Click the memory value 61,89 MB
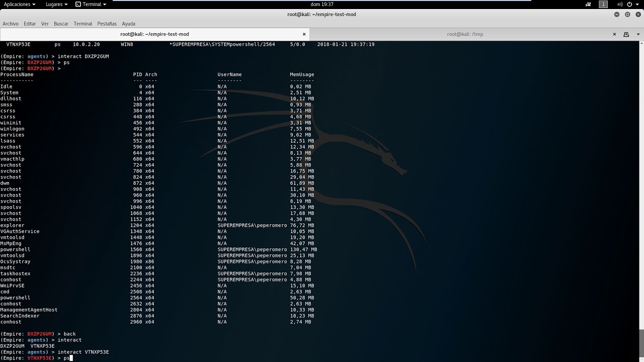Screen dimensions: 644x362 pyautogui.click(x=302, y=183)
